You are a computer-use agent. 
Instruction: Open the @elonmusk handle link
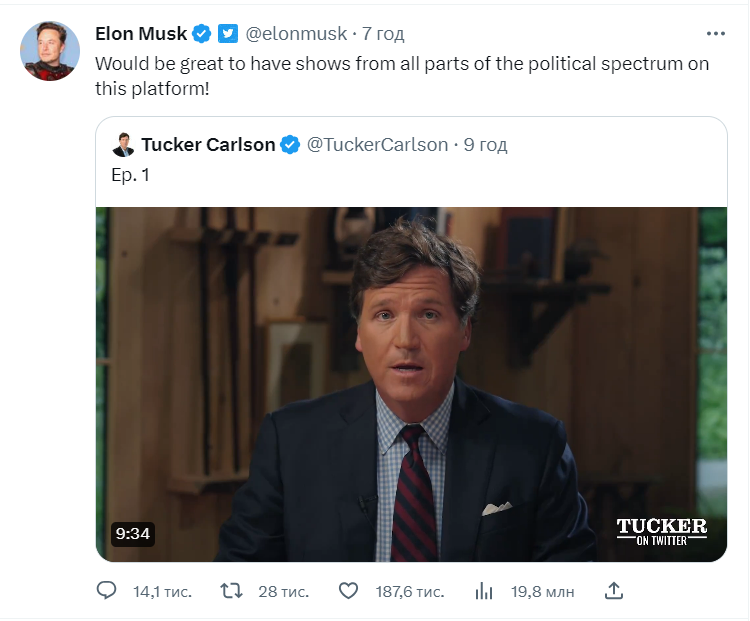(x=296, y=33)
